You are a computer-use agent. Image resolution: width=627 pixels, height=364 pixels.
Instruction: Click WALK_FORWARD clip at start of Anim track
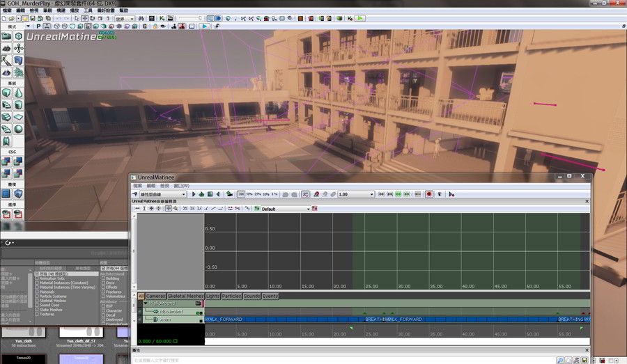point(224,319)
